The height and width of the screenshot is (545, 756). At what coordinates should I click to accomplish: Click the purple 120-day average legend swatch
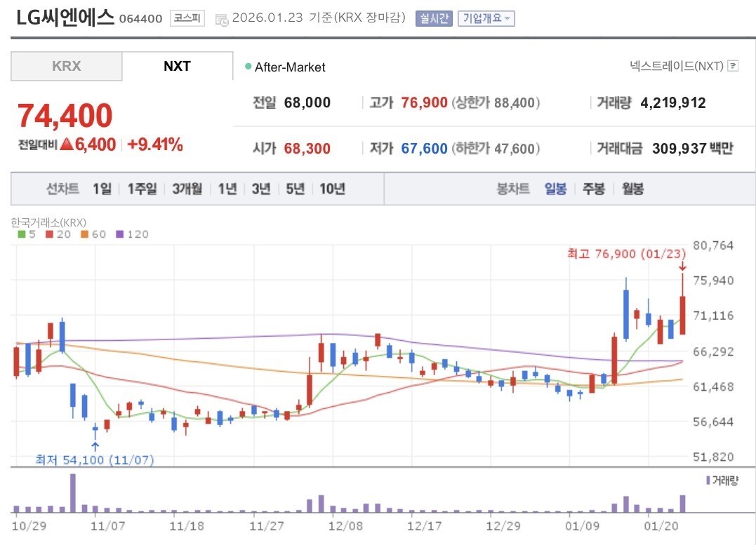tap(120, 234)
